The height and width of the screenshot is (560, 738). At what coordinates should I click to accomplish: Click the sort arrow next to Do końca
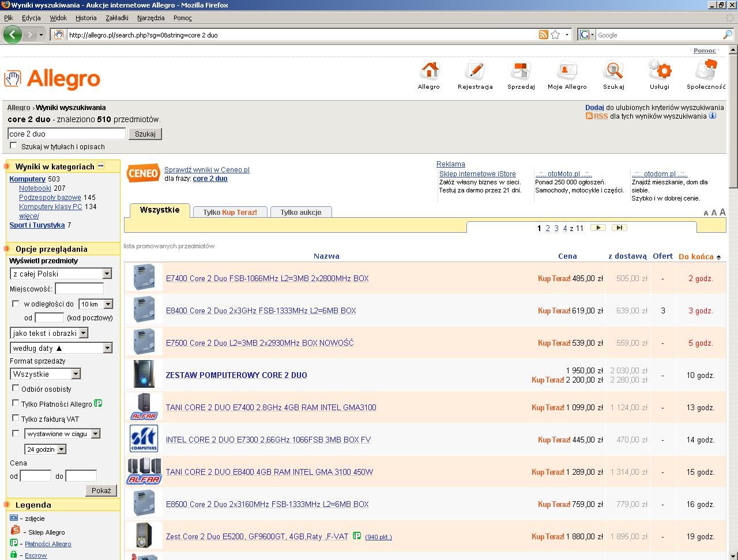click(x=718, y=257)
